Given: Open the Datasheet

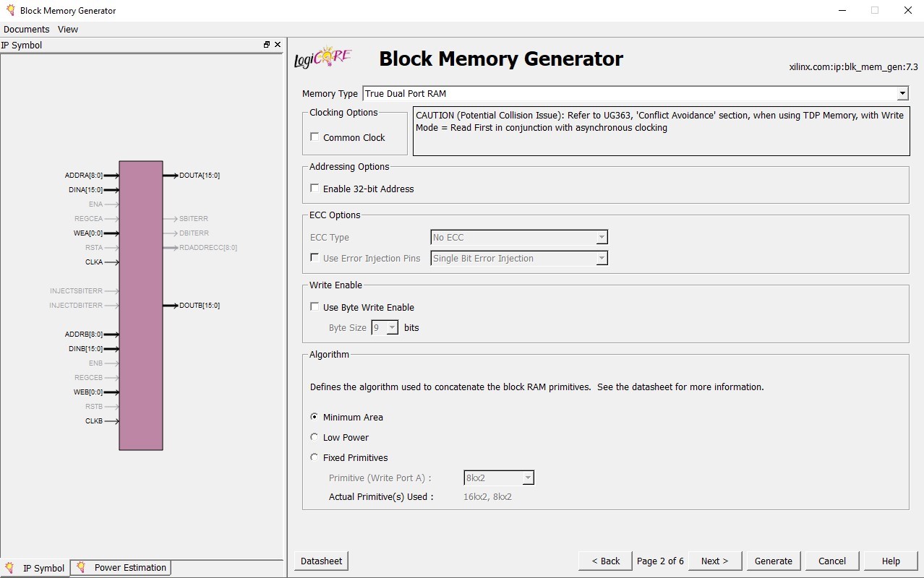Looking at the screenshot, I should pyautogui.click(x=322, y=561).
